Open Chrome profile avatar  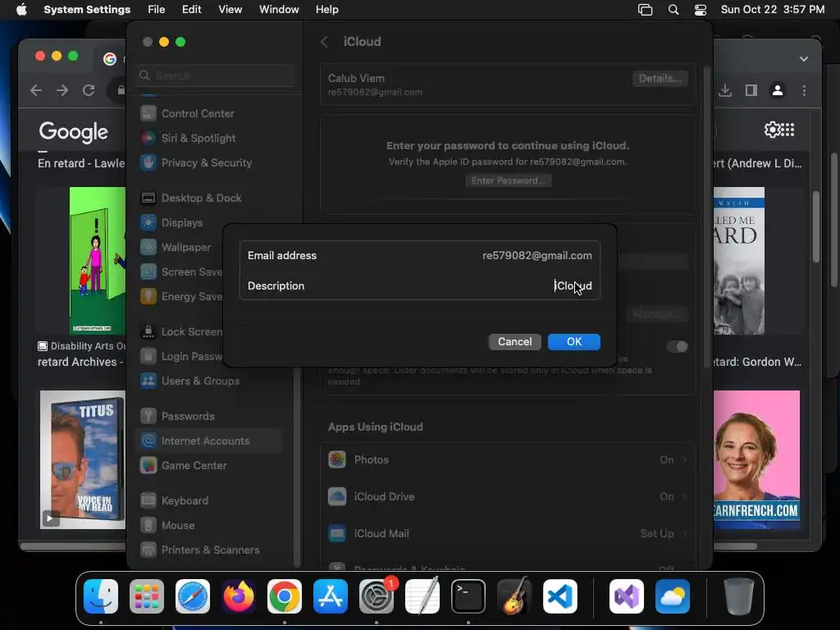pyautogui.click(x=778, y=90)
